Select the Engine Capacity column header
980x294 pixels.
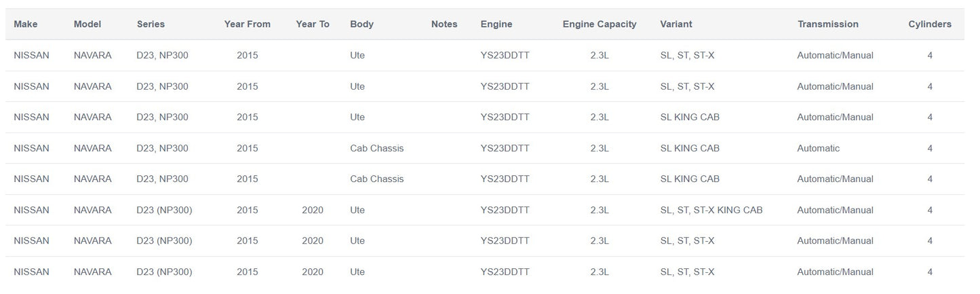600,24
